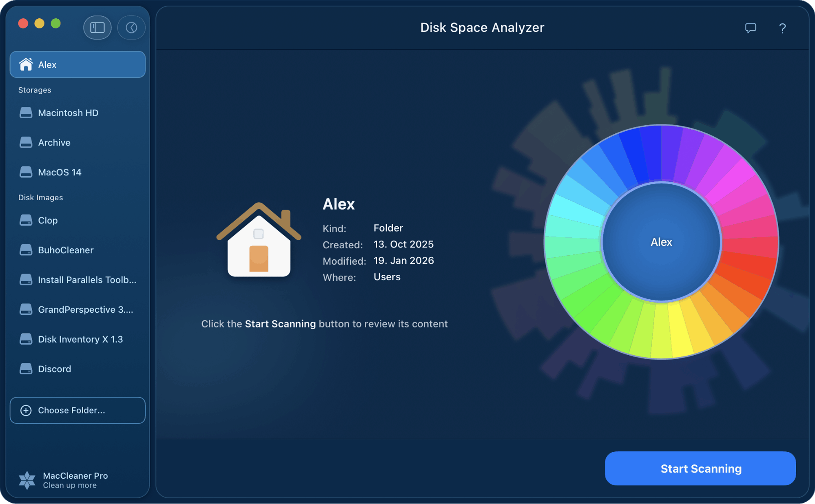Select the MacOS 14 storage
Viewport: 815px width, 504px height.
(78, 172)
